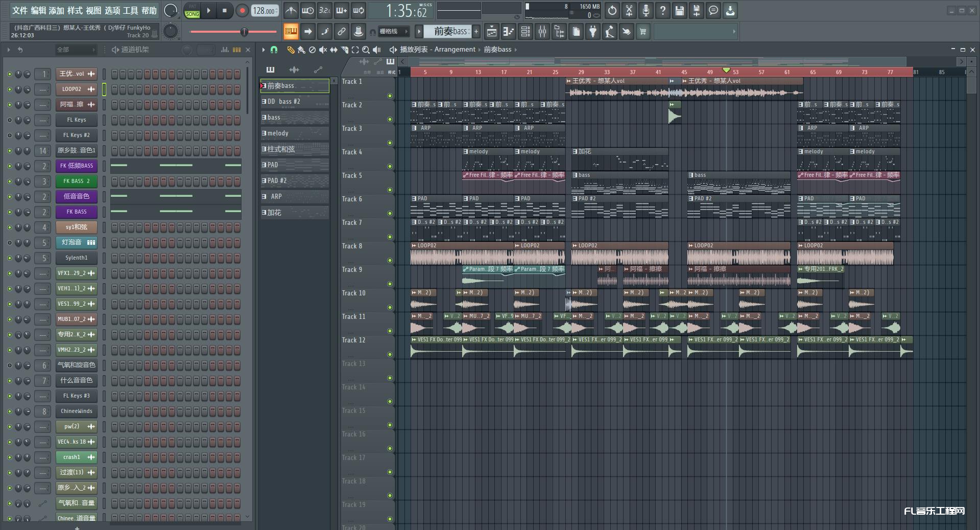The height and width of the screenshot is (530, 980).
Task: Render audio with the export-wave icon
Action: pos(697,10)
